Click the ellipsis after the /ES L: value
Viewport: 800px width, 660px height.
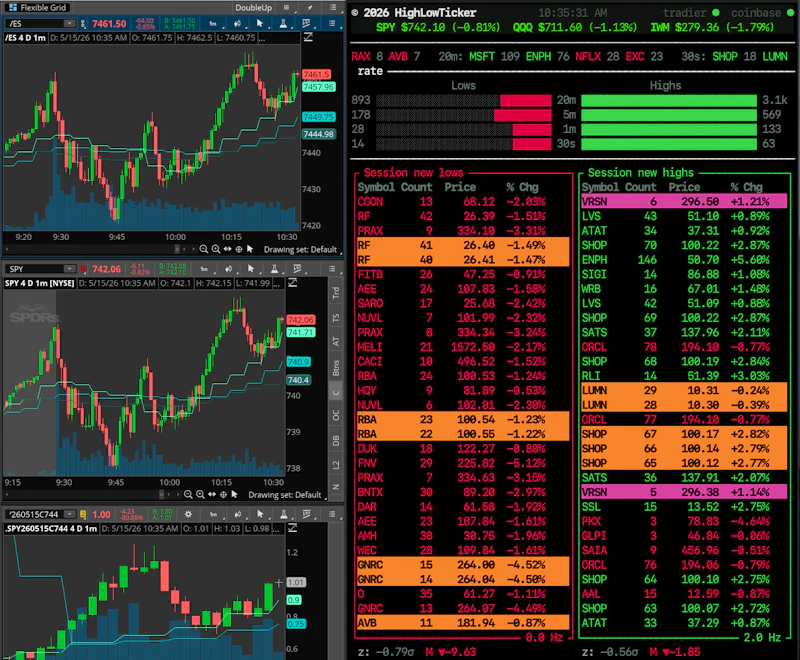click(262, 38)
